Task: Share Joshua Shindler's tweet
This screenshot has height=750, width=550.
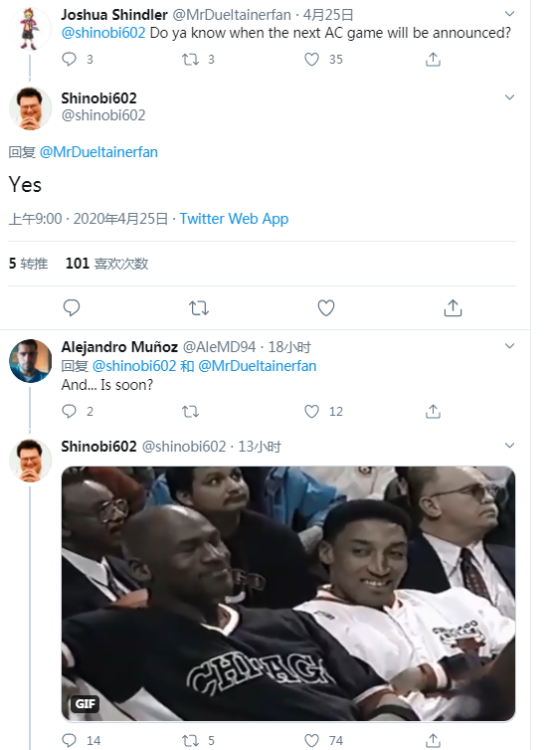Action: (433, 59)
